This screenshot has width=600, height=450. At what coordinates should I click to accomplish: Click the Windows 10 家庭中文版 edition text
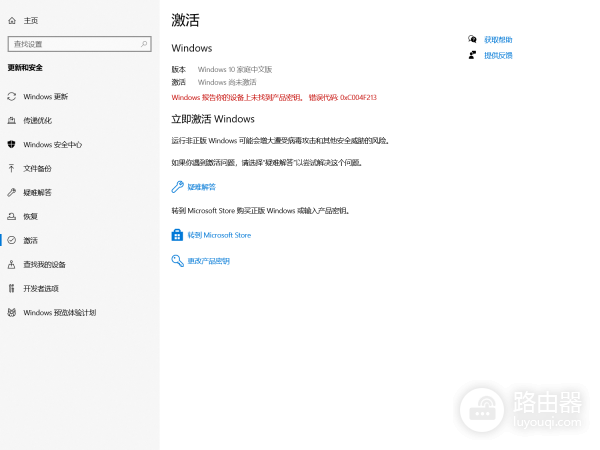tap(235, 69)
